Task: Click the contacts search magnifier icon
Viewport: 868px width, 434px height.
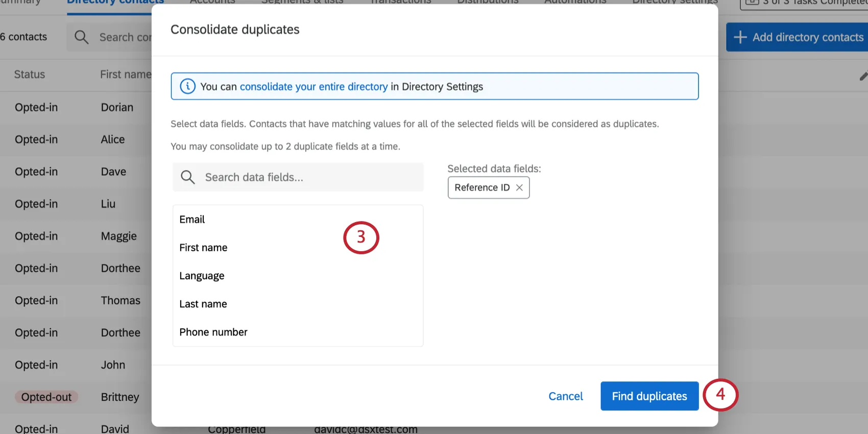Action: pyautogui.click(x=81, y=37)
